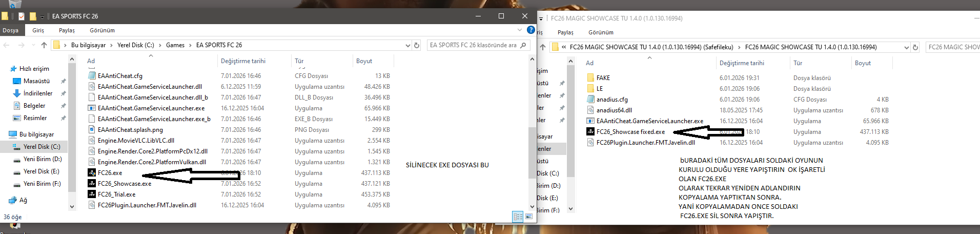Select Belgeler in the left navigation pane
Screen dimensions: 980x234
point(34,106)
